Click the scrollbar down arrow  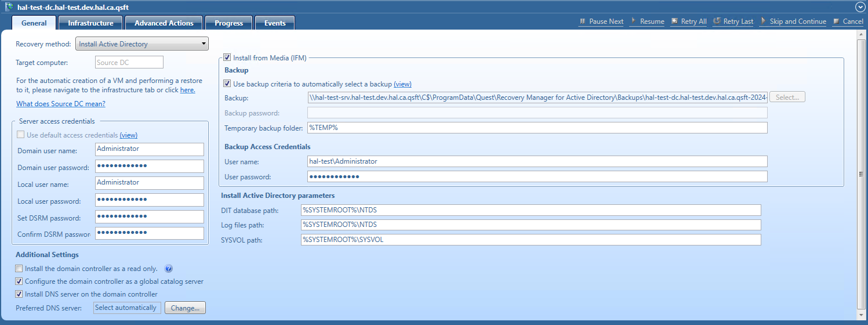[x=862, y=315]
